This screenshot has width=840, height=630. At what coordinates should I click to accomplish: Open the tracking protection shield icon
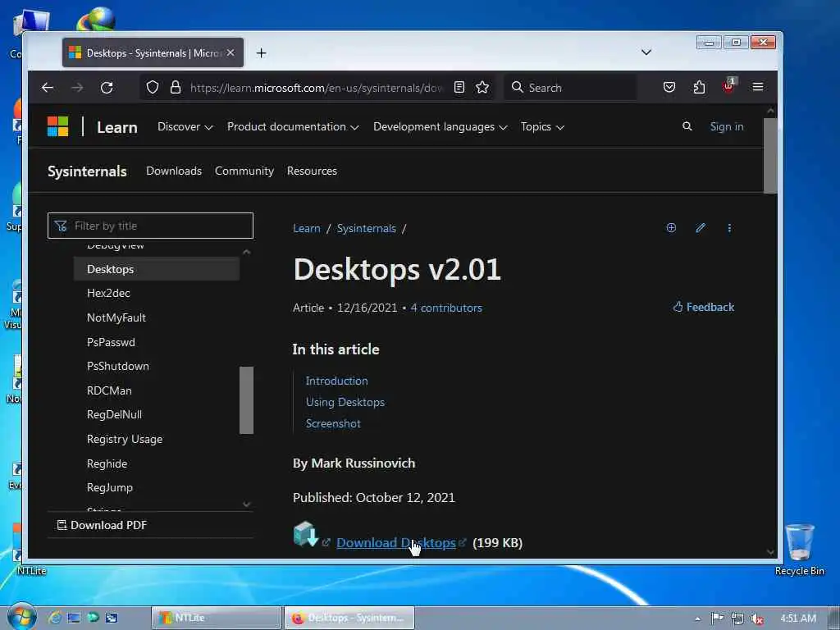153,87
